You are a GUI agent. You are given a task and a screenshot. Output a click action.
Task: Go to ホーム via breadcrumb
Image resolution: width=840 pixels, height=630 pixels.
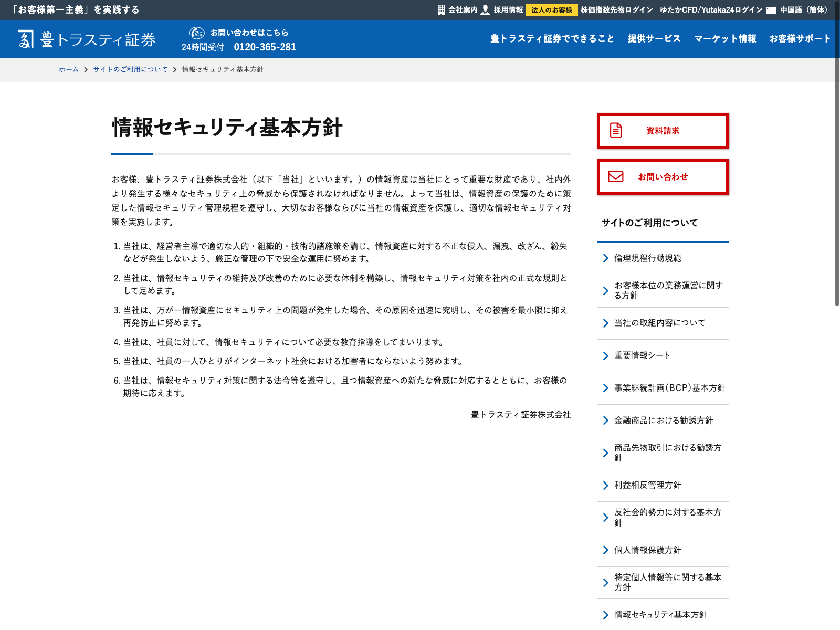pos(68,69)
